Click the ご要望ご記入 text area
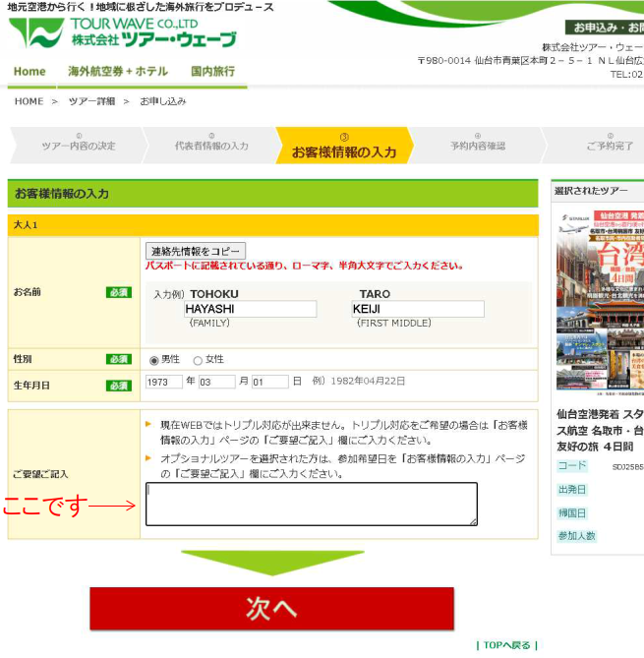Viewport: 644px width, 658px height. [311, 504]
